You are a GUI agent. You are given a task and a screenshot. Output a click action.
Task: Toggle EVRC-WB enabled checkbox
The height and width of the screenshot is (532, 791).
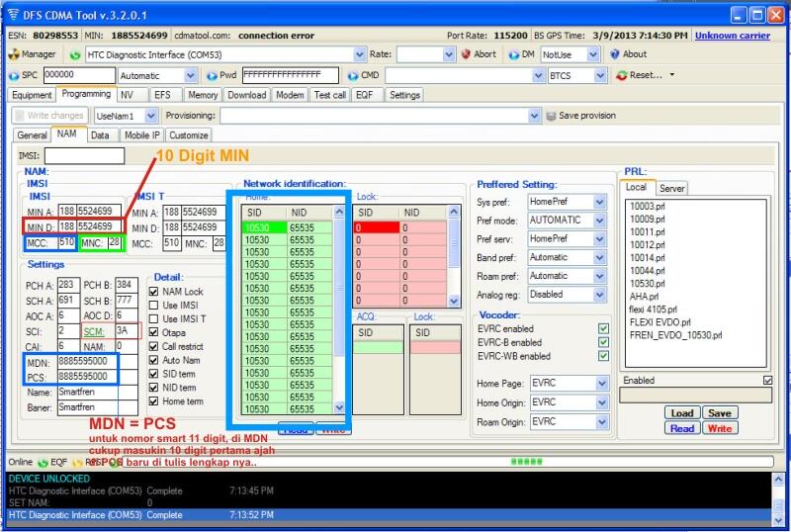click(x=603, y=356)
